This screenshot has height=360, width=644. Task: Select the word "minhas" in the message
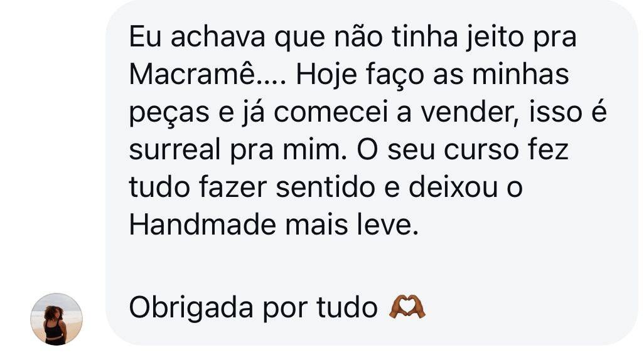pos(520,74)
